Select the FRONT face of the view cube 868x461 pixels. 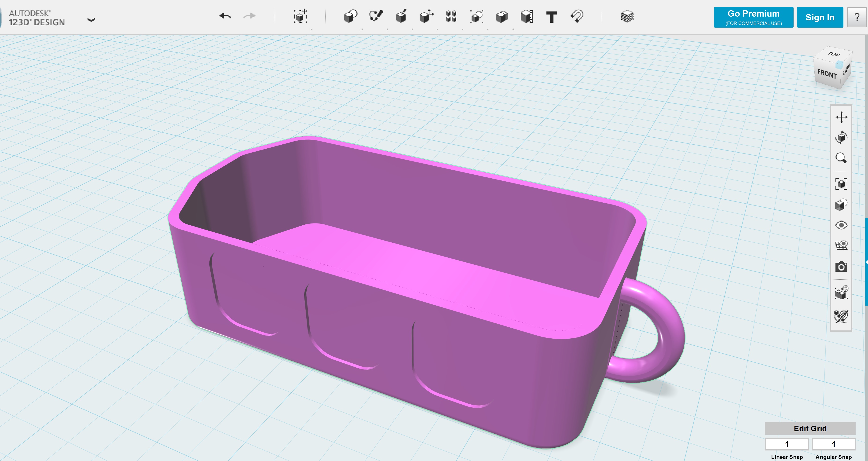827,73
